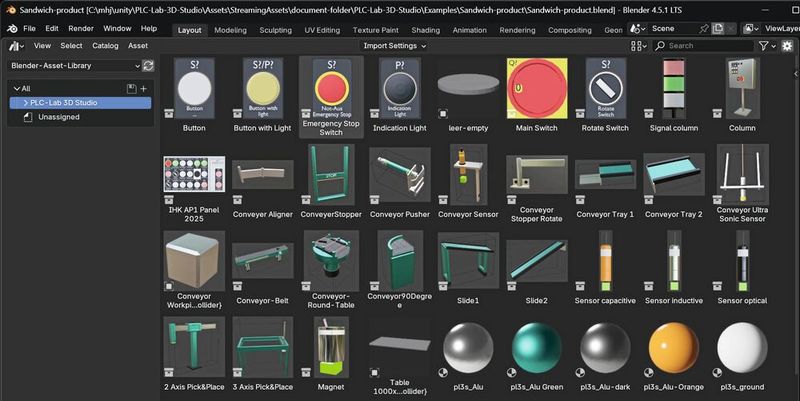Select the Slide1 asset
The image size is (800, 401).
click(x=468, y=268)
